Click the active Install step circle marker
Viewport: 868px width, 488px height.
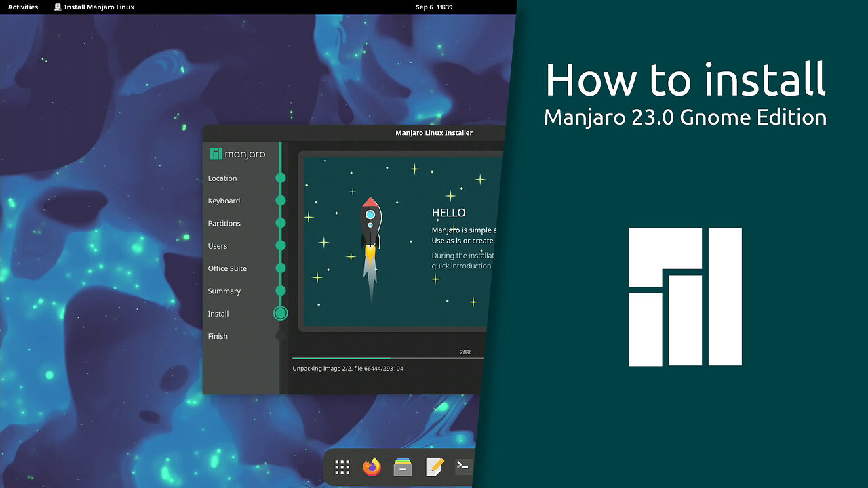point(281,313)
